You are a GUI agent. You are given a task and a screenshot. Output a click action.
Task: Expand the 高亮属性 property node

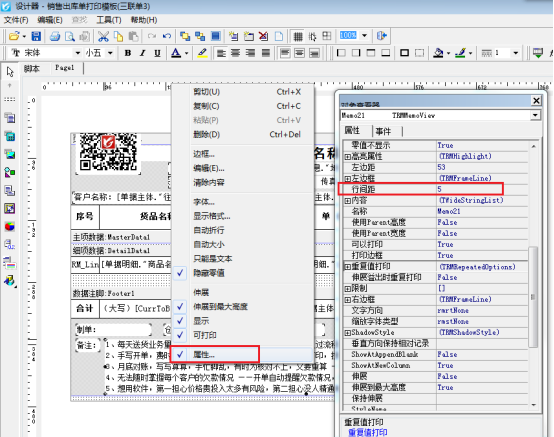347,157
